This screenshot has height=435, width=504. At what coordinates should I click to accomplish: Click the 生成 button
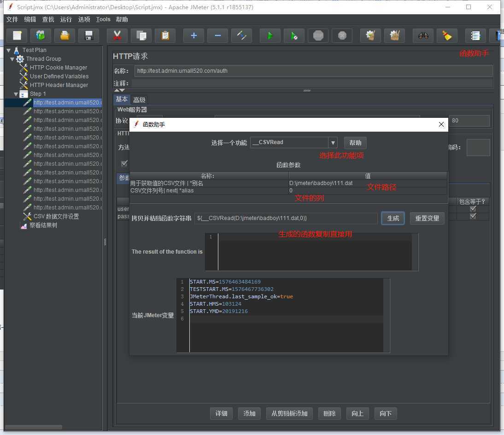[393, 218]
